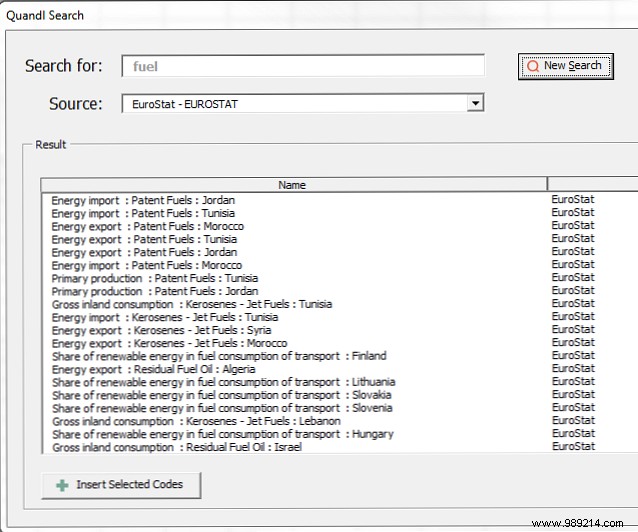Select renewable energy transport share Slovenia row

coord(222,408)
